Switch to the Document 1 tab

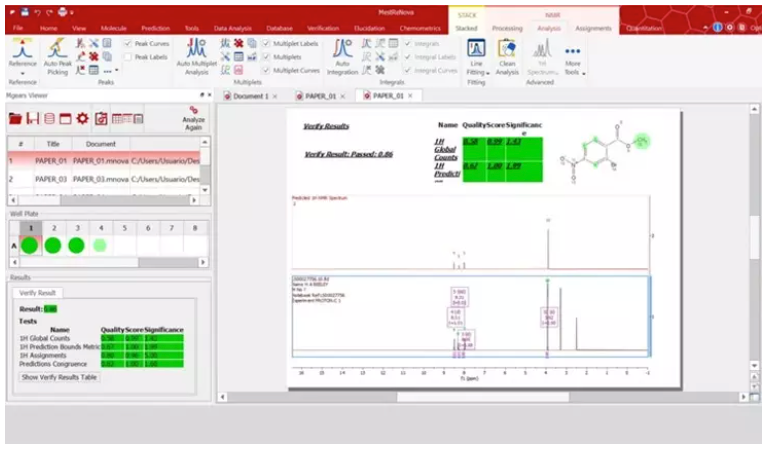click(248, 96)
